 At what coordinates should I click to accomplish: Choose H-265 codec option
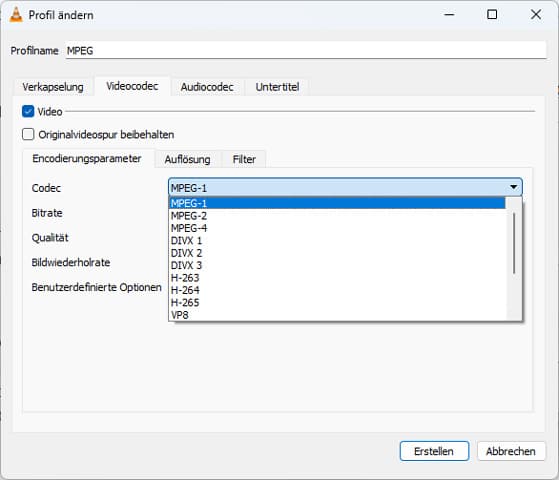point(337,303)
